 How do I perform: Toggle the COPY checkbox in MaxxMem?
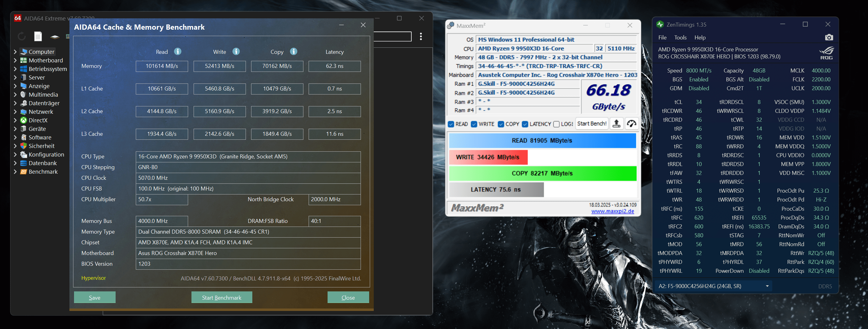click(501, 124)
